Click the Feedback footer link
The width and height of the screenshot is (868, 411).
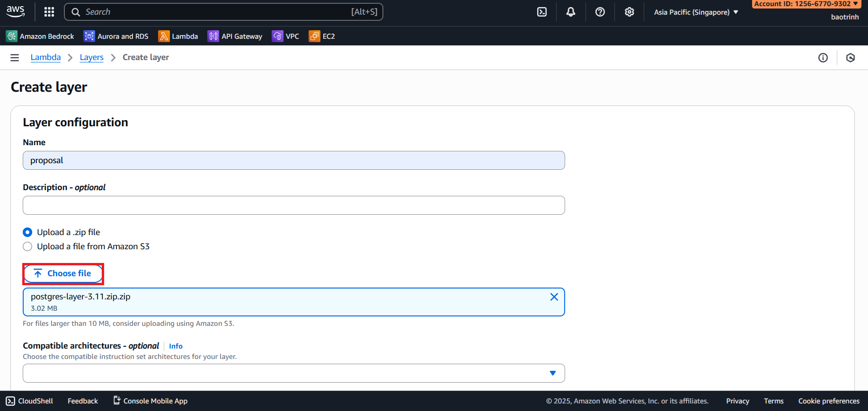coord(83,401)
